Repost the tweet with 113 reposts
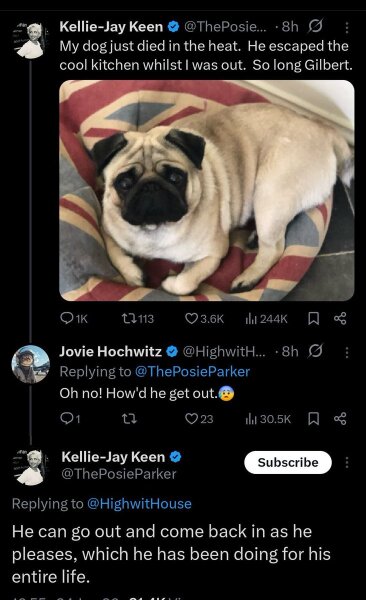The image size is (366, 600). click(x=137, y=318)
